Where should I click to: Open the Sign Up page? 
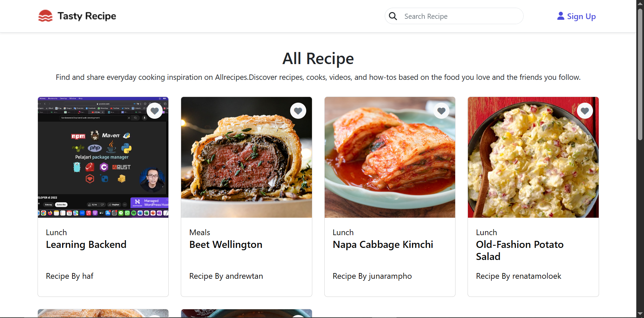pyautogui.click(x=581, y=16)
